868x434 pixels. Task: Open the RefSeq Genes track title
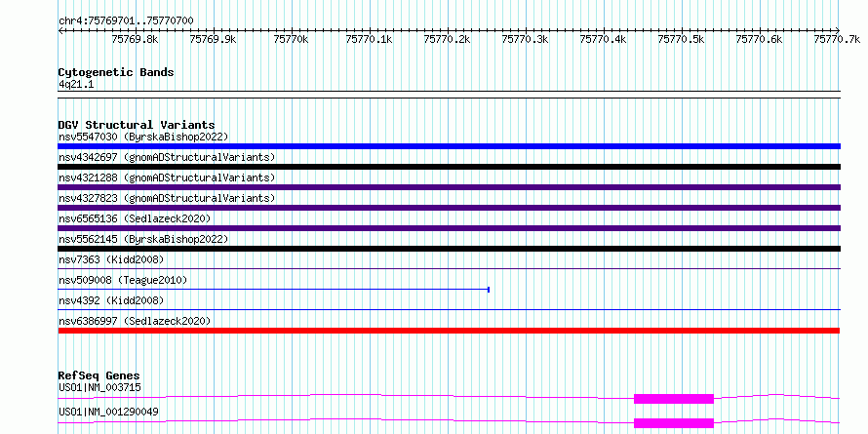pyautogui.click(x=99, y=376)
